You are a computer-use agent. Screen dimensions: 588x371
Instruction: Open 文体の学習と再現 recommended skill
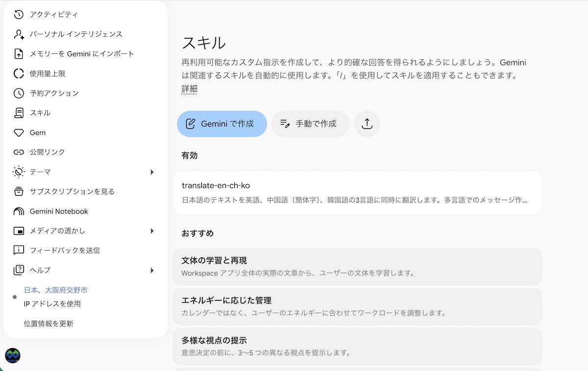coord(358,266)
